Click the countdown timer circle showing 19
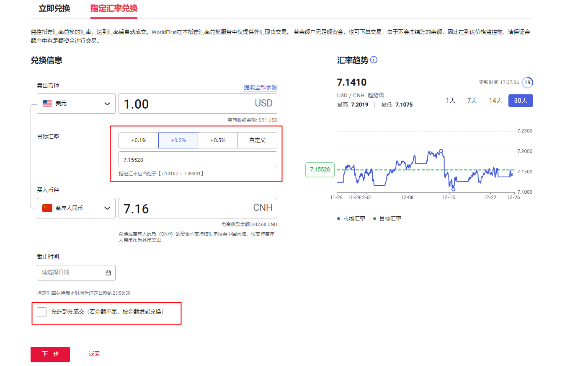The image size is (588, 366). click(x=527, y=83)
